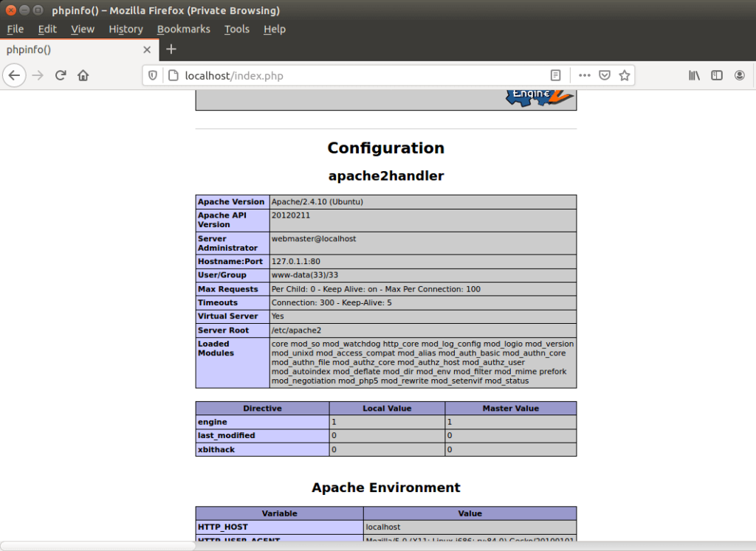The height and width of the screenshot is (551, 756).
Task: Click the Reader View icon
Action: [556, 75]
